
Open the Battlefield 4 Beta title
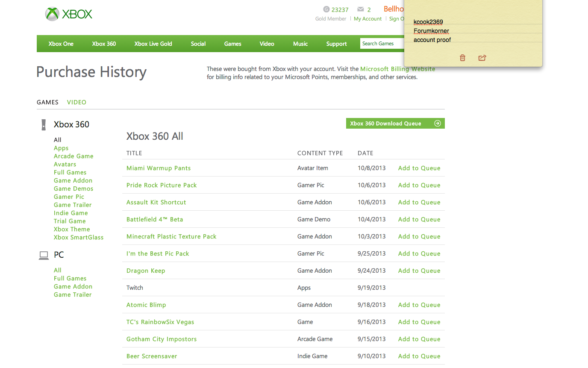155,219
